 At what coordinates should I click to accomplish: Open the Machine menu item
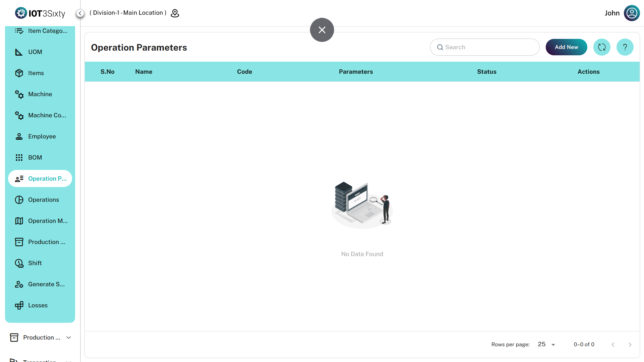tap(40, 94)
